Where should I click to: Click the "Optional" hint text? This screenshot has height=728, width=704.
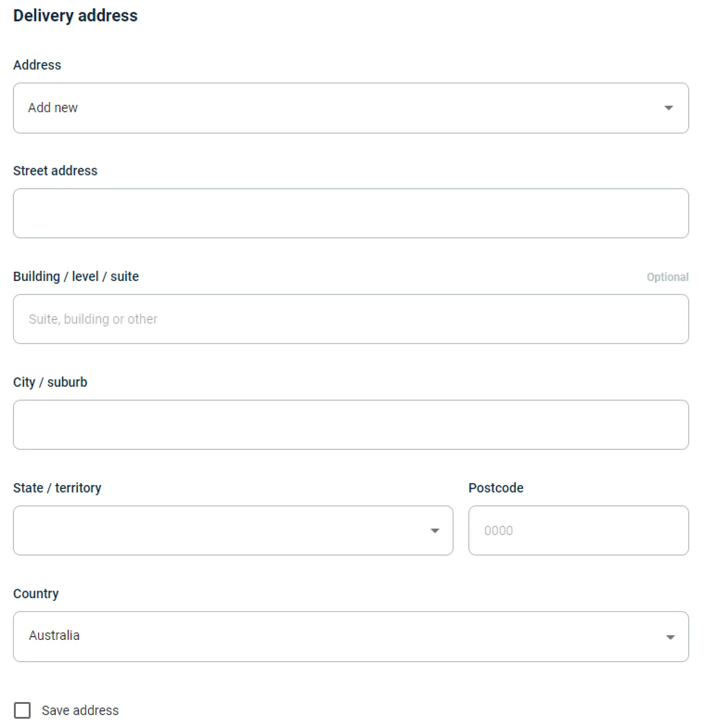(667, 277)
